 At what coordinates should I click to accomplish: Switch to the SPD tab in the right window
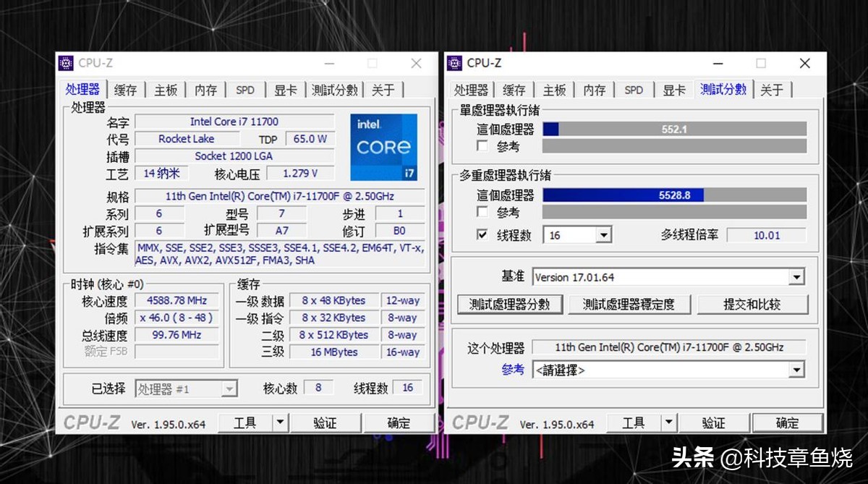(634, 89)
